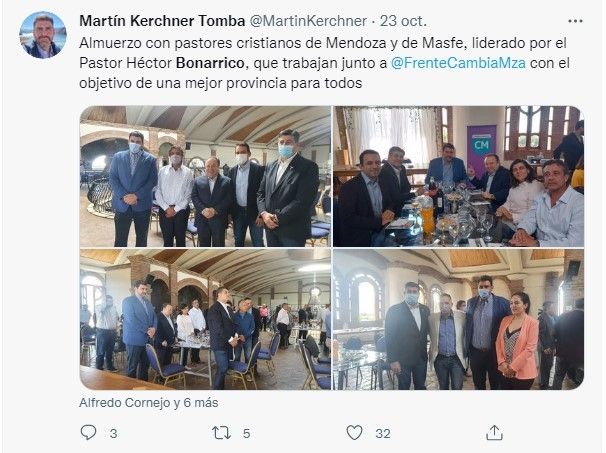Screen dimensions: 606x453
Task: Click the reply speech bubble icon
Action: 88,433
